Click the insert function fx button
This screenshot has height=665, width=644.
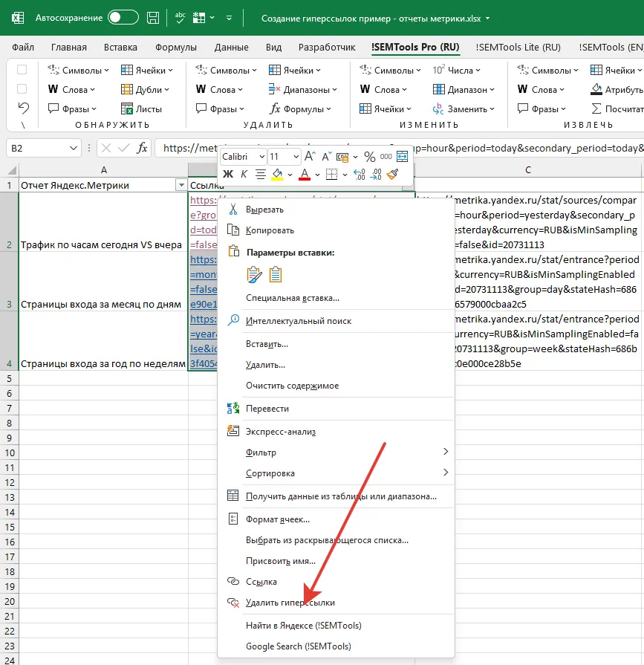pos(142,148)
